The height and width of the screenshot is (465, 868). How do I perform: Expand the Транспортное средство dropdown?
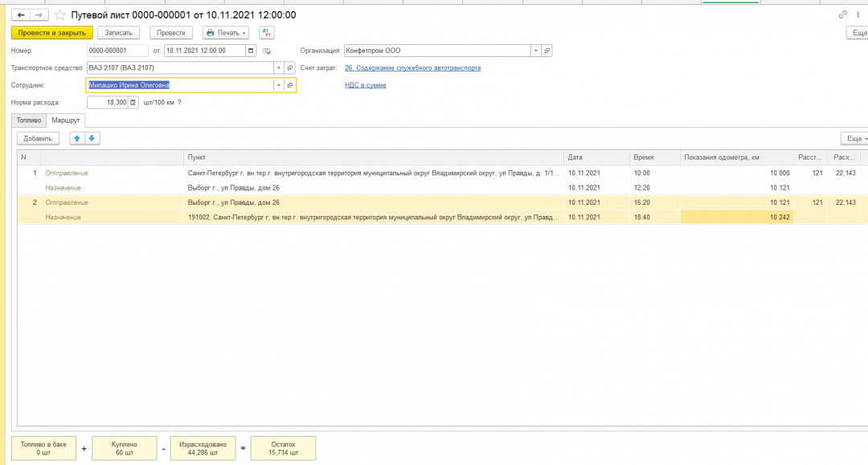(x=278, y=68)
